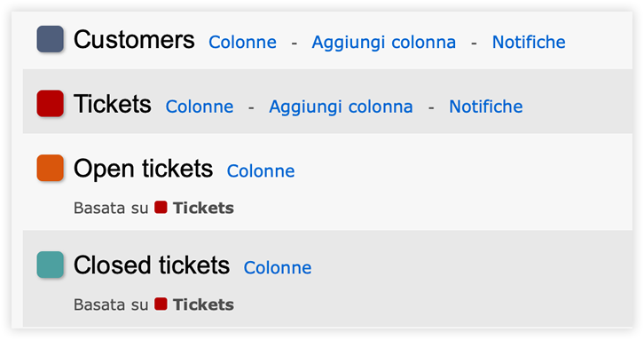This screenshot has width=644, height=340.
Task: Click the blue Customers table color square
Action: (x=50, y=39)
